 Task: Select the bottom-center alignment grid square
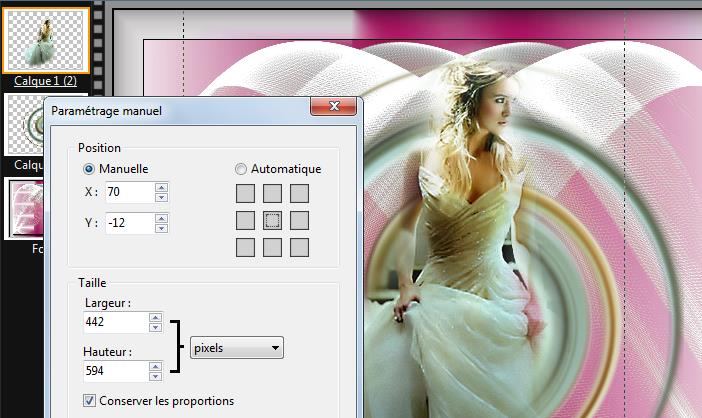pyautogui.click(x=272, y=247)
